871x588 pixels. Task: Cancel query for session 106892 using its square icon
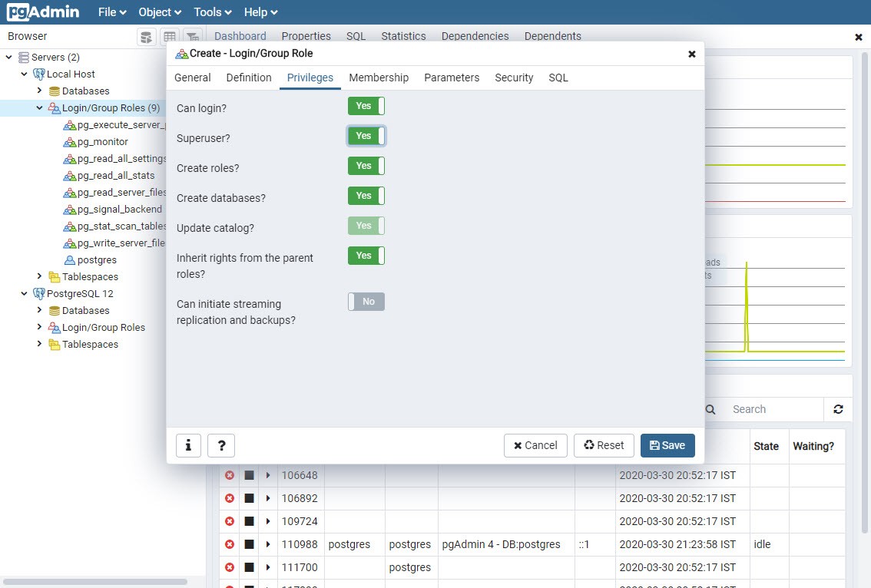pos(250,499)
